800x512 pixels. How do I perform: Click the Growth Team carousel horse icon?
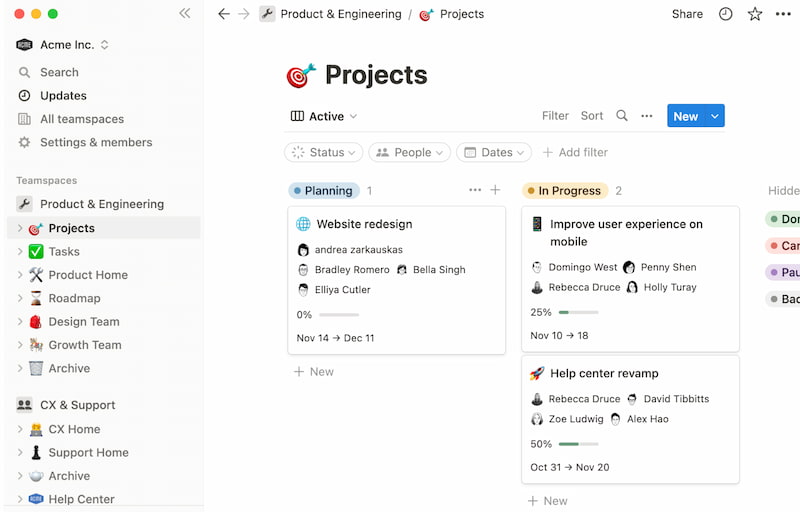click(36, 345)
